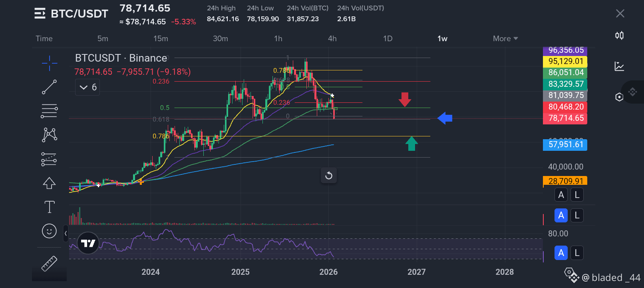Open the Fibonacci retracement tool
Image resolution: width=644 pixels, height=288 pixels.
click(x=50, y=111)
